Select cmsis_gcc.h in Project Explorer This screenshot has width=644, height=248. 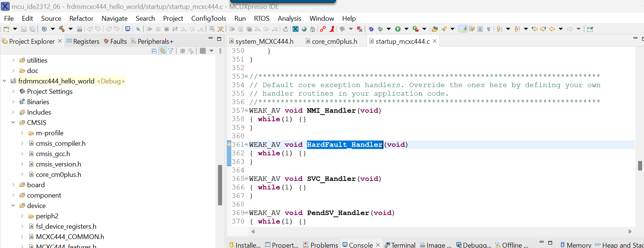[53, 154]
